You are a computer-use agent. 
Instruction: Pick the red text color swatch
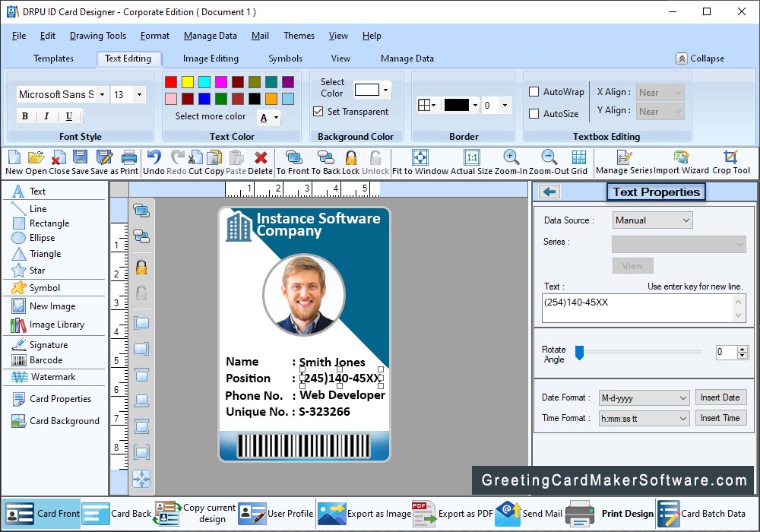(170, 82)
